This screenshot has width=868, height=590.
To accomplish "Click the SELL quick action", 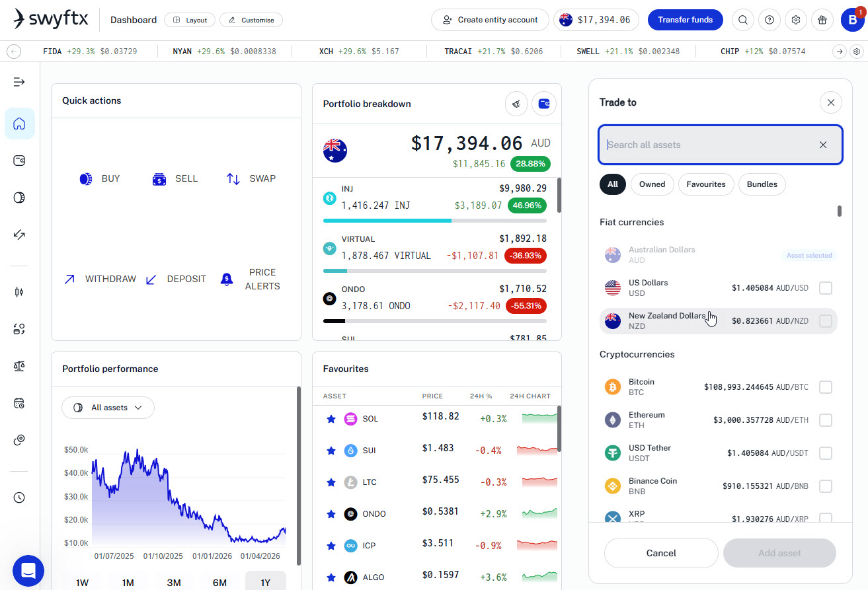I will click(175, 178).
